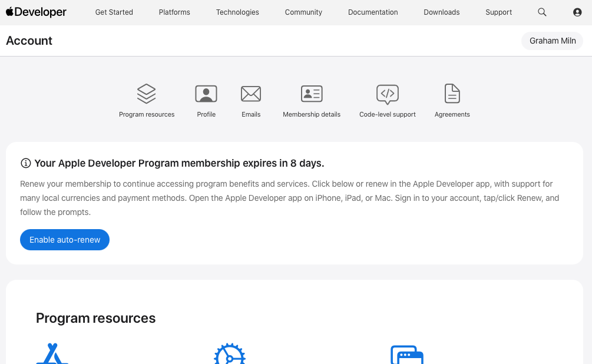This screenshot has height=364, width=592.
Task: Click the blue gear certificates icon
Action: [230, 354]
